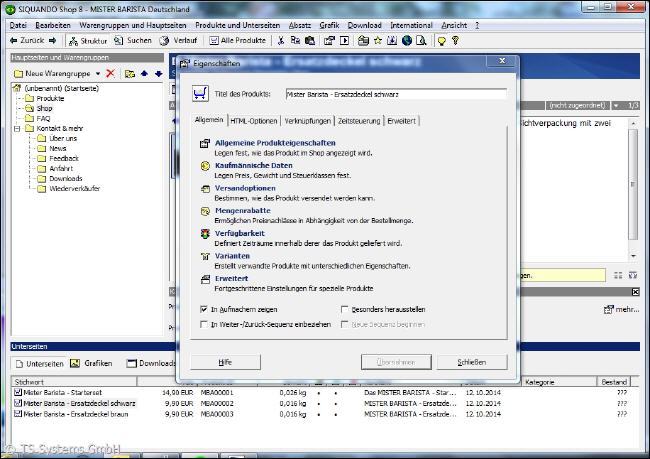
Task: Show Alle Produkte
Action: 238,41
